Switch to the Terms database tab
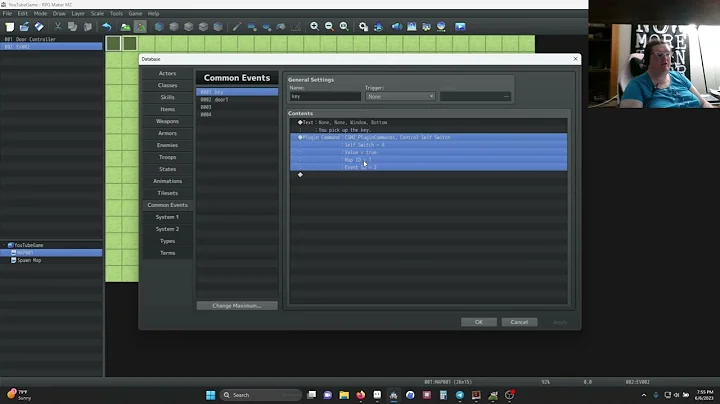This screenshot has height=404, width=720. coord(167,253)
